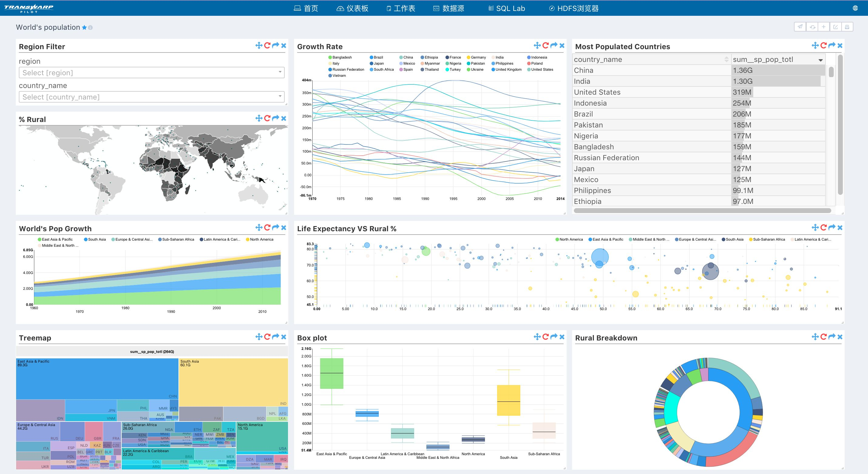Favorite the dashboard with star icon

(84, 28)
